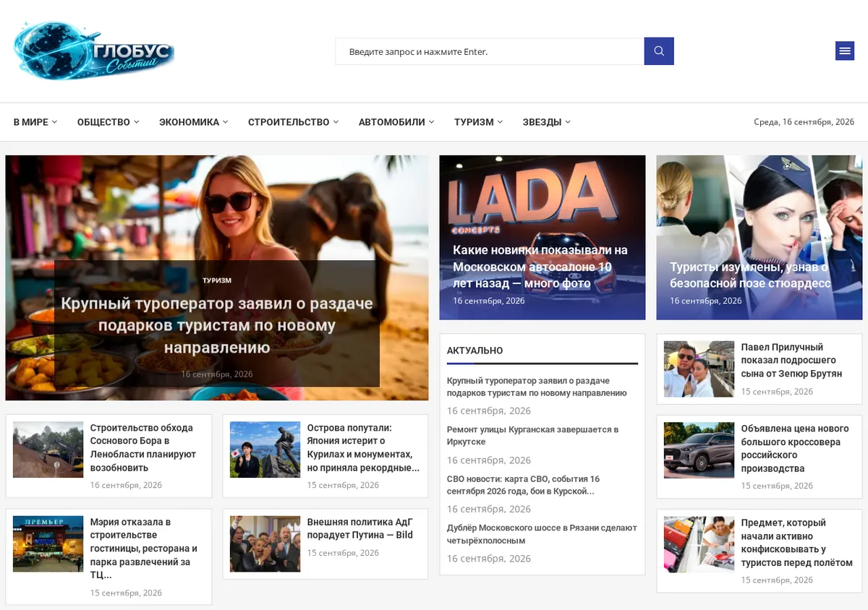Click the search query input field
Image resolution: width=868 pixels, height=610 pixels.
(490, 51)
